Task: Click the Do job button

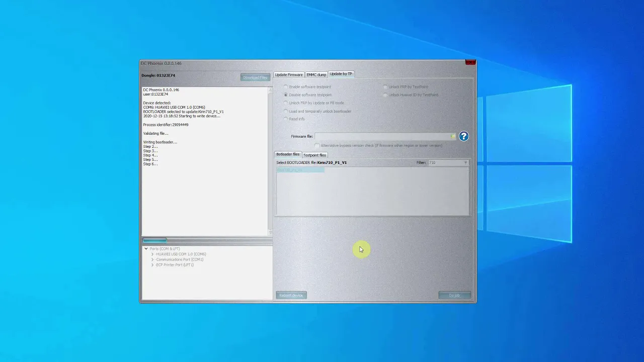Action: (454, 295)
